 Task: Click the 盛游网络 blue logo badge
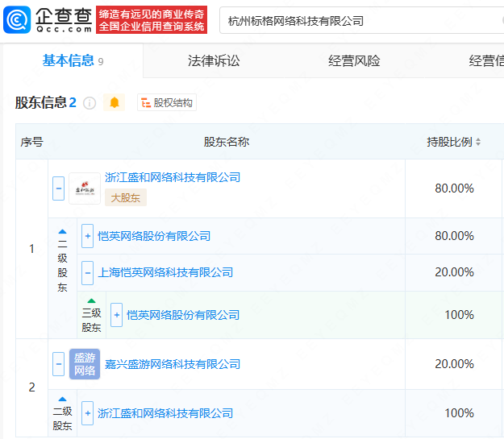click(x=85, y=364)
